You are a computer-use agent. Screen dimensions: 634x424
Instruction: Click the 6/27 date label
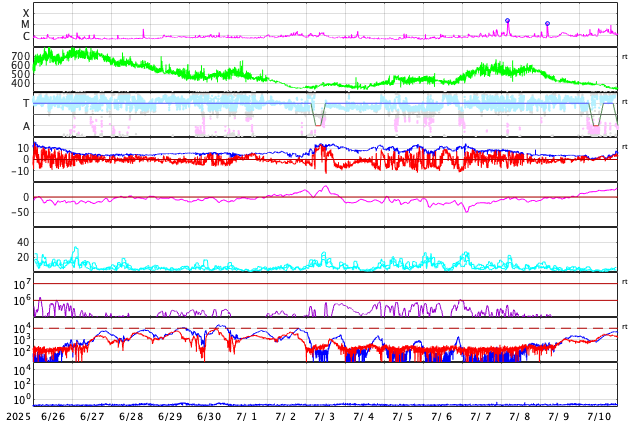(x=92, y=417)
